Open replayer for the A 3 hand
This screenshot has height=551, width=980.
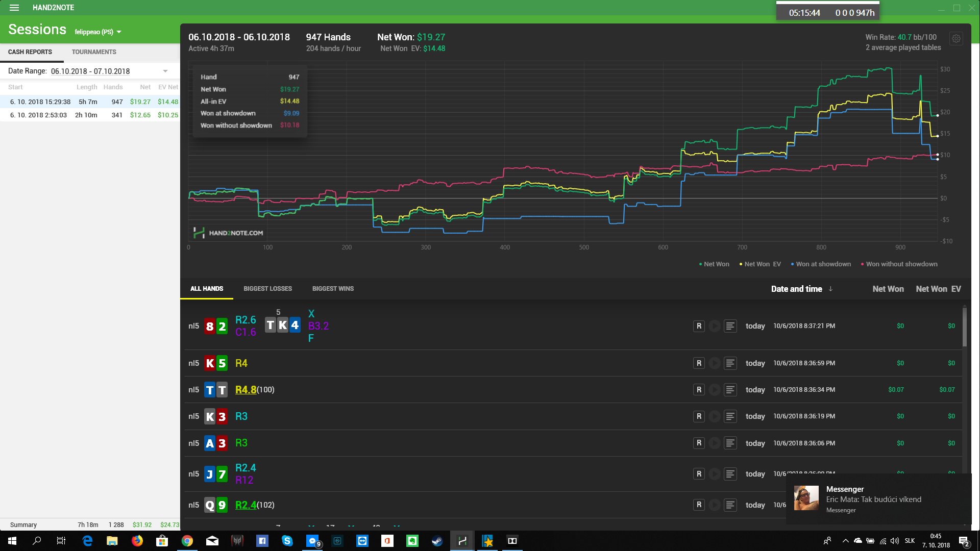[699, 443]
